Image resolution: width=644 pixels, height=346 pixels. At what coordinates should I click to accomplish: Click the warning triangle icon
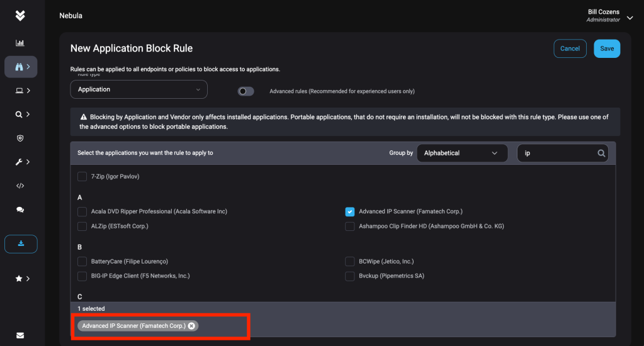[84, 117]
